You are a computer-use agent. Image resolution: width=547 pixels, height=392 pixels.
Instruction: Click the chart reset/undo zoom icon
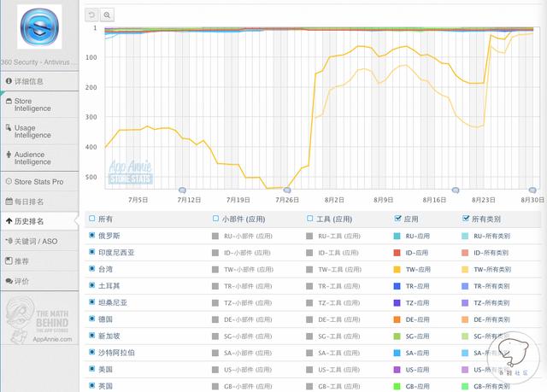92,15
